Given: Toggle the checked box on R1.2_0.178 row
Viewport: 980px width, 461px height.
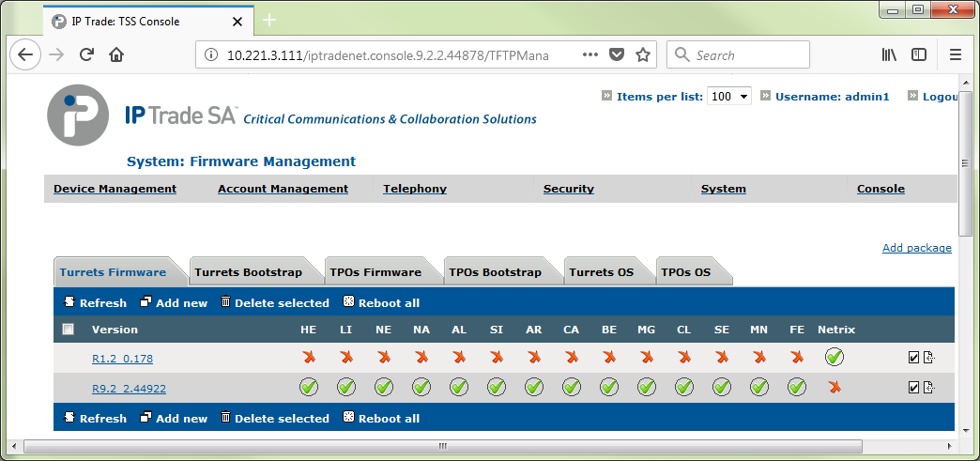Looking at the screenshot, I should click(913, 357).
